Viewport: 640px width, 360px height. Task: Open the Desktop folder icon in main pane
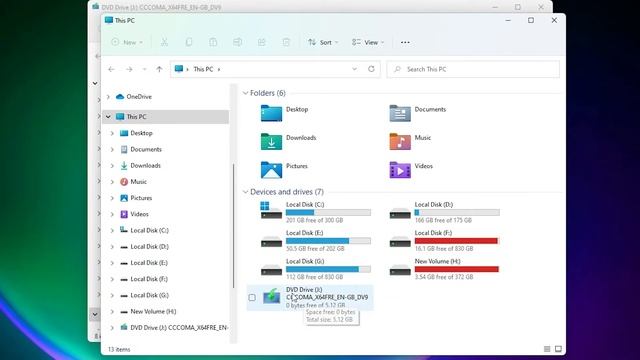pos(271,113)
